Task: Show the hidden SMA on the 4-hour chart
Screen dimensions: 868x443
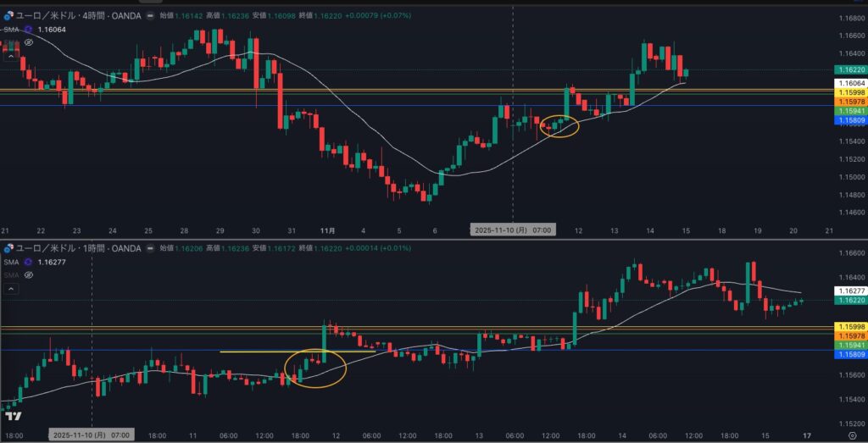Action: click(28, 42)
